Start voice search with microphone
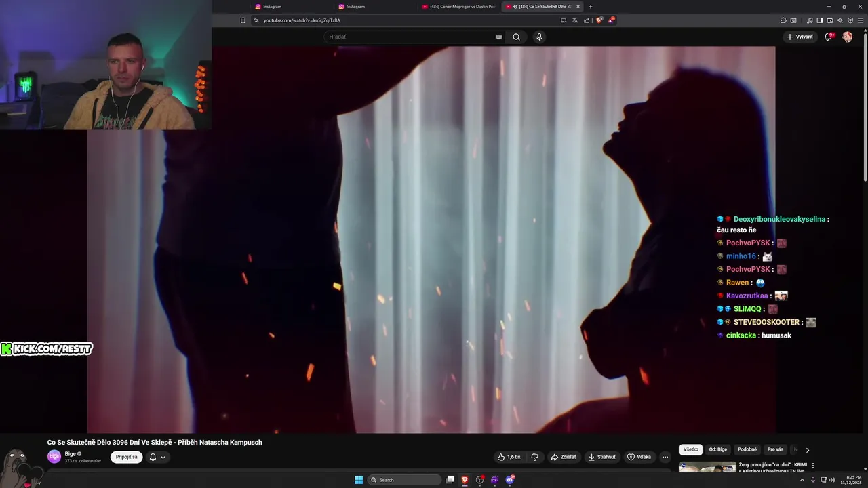Image resolution: width=868 pixels, height=488 pixels. pos(539,37)
